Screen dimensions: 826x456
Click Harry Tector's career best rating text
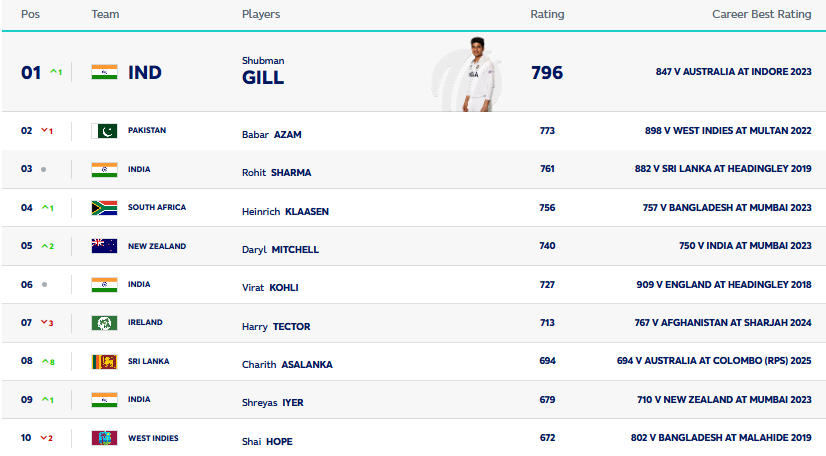click(x=723, y=322)
